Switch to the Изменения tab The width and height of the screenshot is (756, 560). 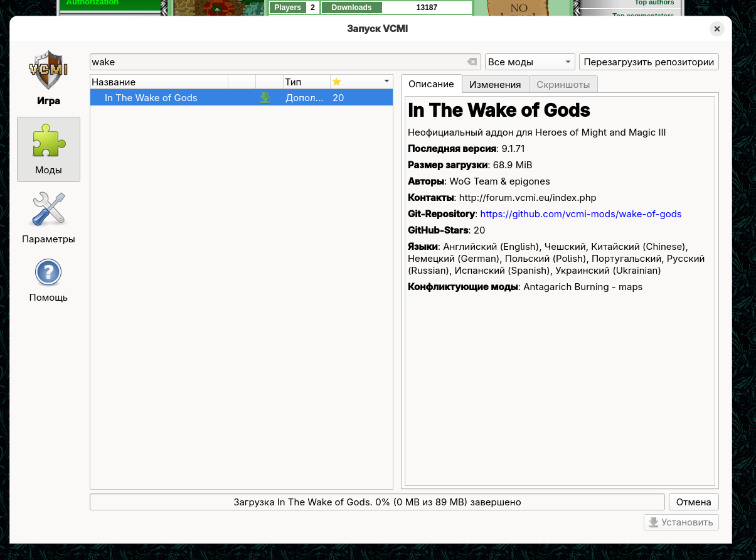tap(495, 84)
